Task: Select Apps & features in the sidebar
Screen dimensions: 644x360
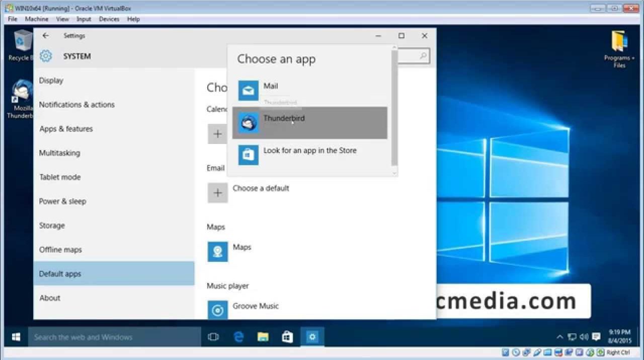Action: [66, 129]
